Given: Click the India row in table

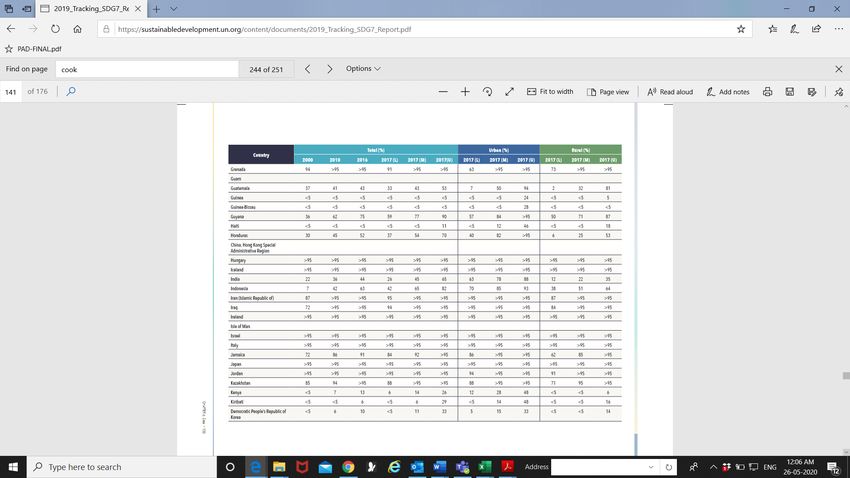Looking at the screenshot, I should [425, 279].
